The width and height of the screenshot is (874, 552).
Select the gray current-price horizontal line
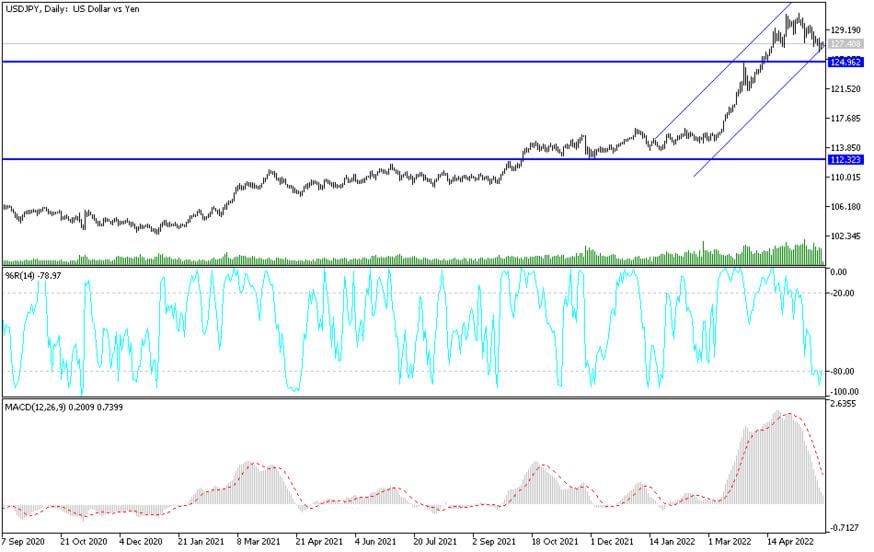(x=414, y=43)
